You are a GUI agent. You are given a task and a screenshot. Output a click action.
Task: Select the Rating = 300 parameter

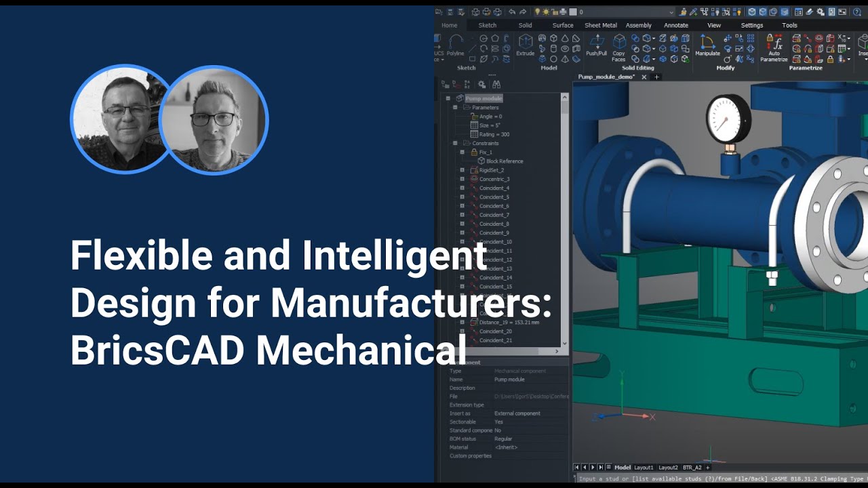tap(494, 134)
